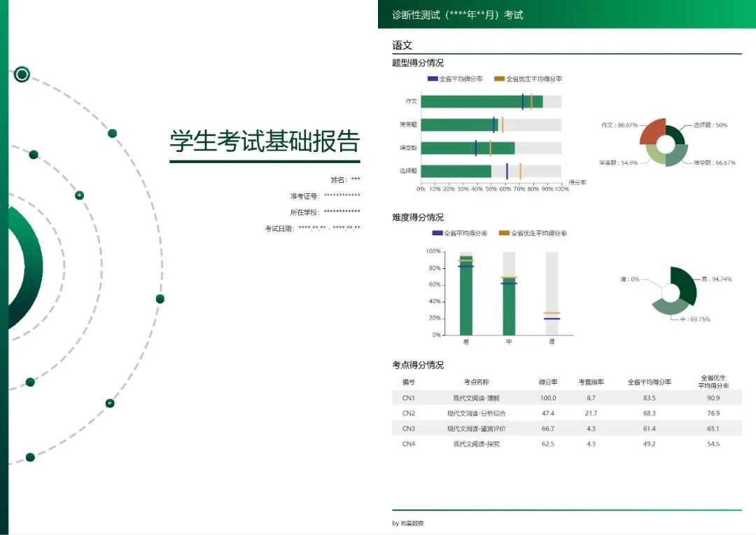This screenshot has width=756, height=535.
Task: Select the CN2 row code cell
Action: coord(408,413)
